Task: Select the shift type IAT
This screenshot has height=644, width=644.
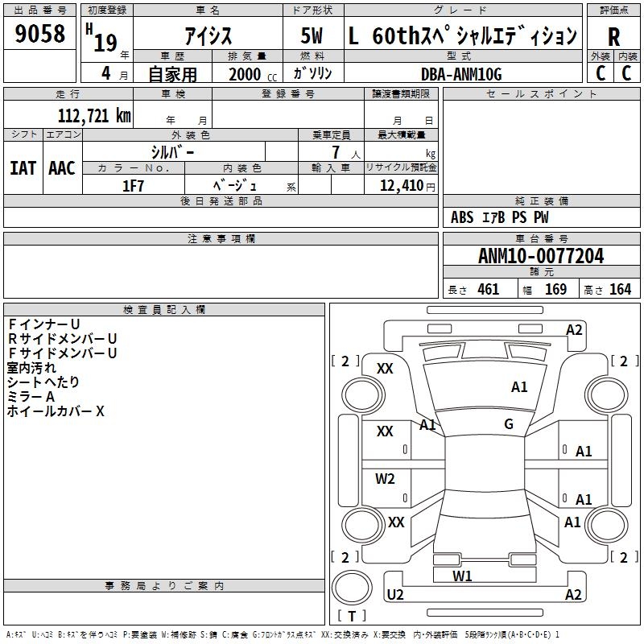Action: 23,168
